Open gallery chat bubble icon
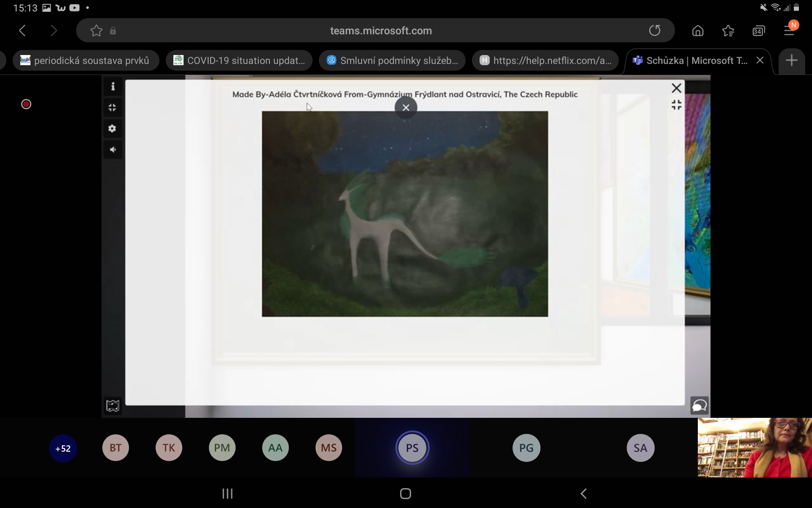This screenshot has height=508, width=812. tap(700, 406)
